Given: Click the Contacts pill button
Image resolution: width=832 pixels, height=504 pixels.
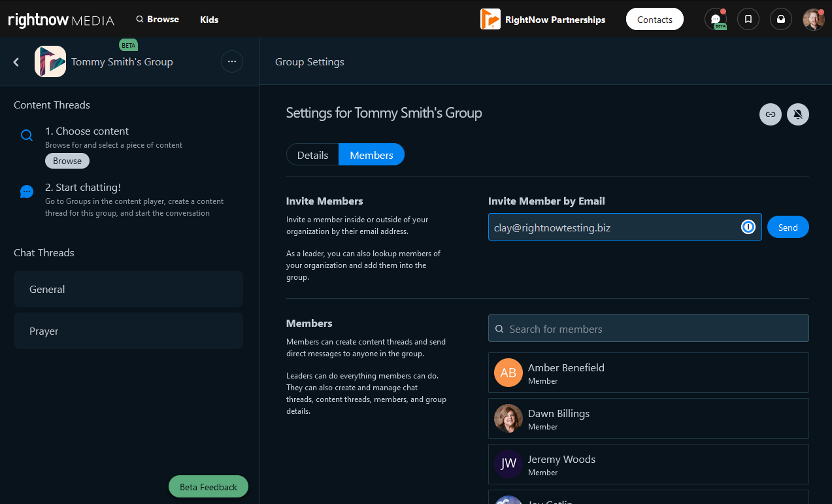Looking at the screenshot, I should pos(654,19).
